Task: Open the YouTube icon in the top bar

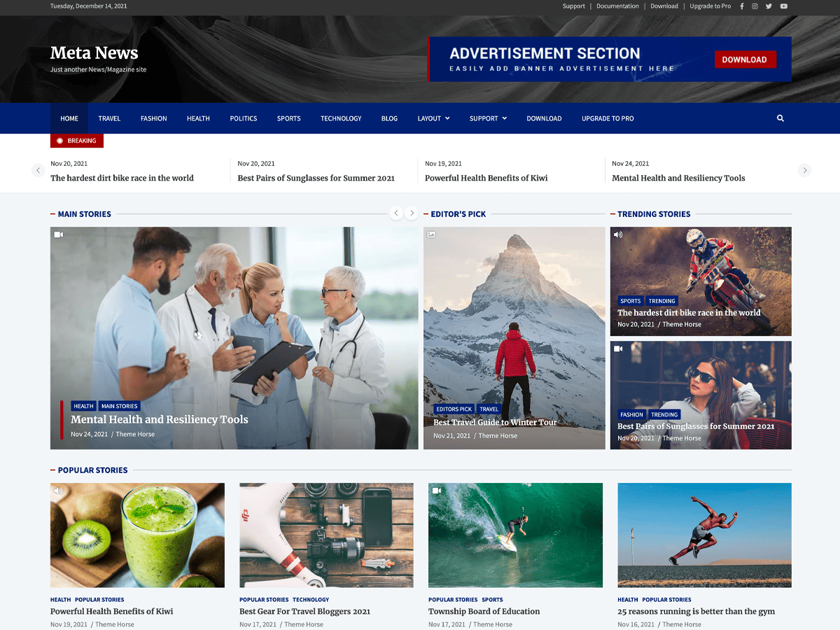Action: coord(783,6)
